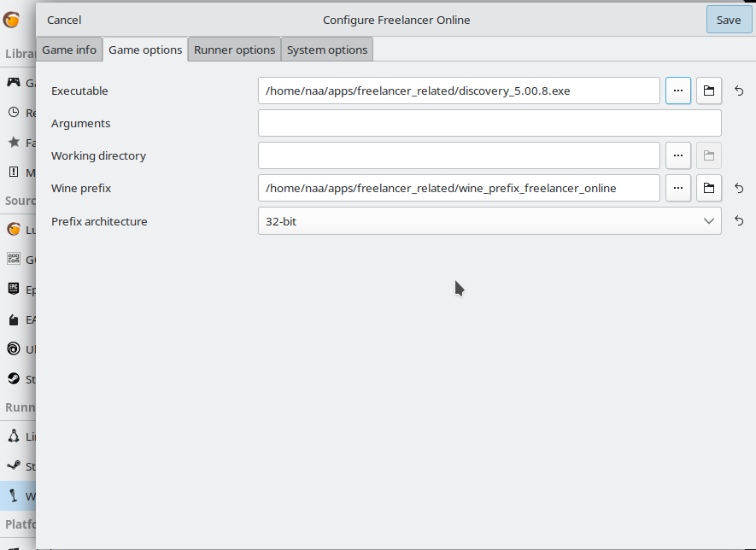
Task: Select the Epic Games source icon
Action: point(14,290)
